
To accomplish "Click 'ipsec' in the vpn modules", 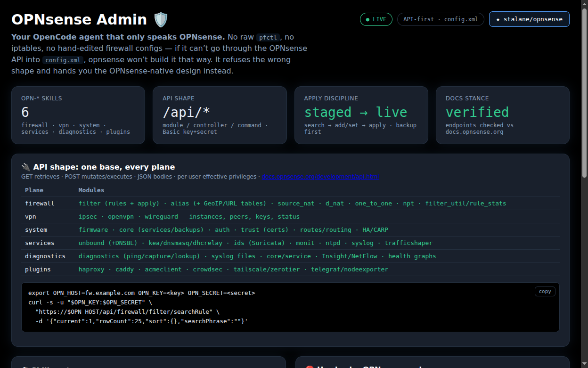I will coord(88,216).
